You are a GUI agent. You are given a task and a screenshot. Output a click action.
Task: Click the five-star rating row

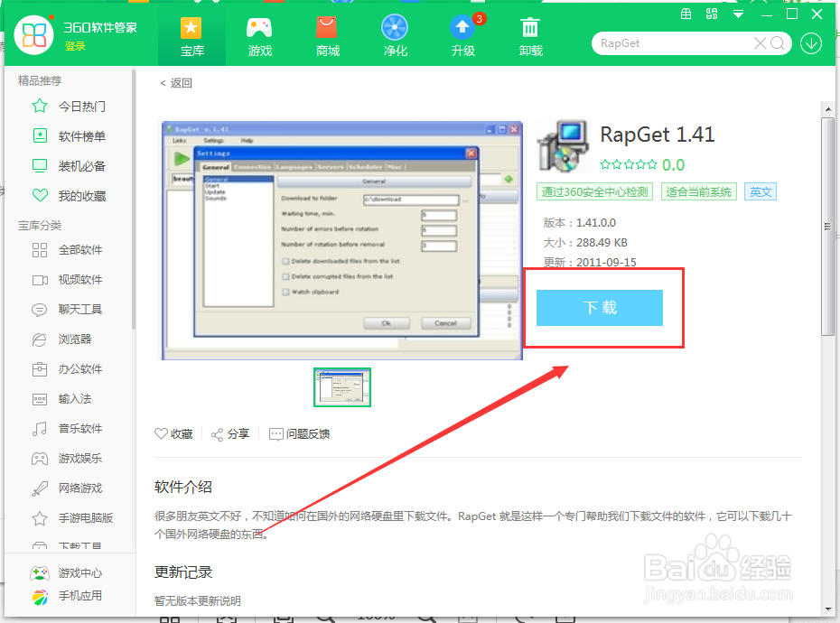pos(629,164)
